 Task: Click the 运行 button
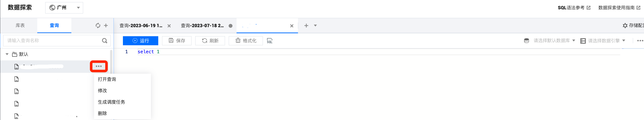(141, 41)
